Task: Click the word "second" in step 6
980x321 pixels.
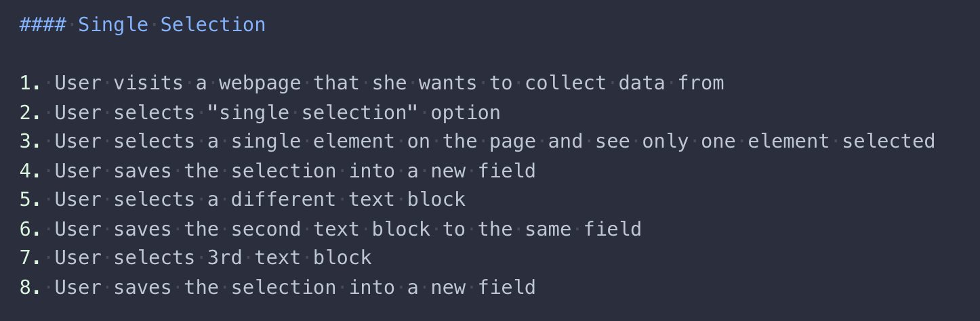Action: 266,229
